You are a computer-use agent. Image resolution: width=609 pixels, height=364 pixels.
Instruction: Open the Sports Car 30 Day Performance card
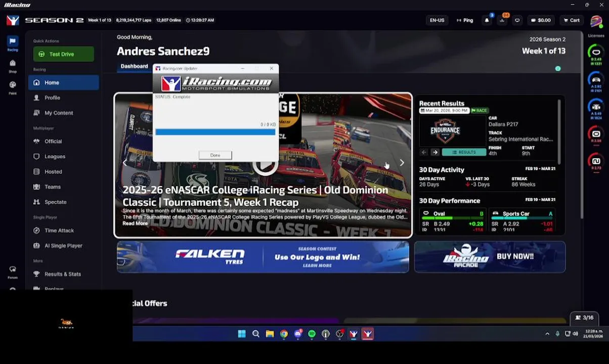(x=522, y=220)
